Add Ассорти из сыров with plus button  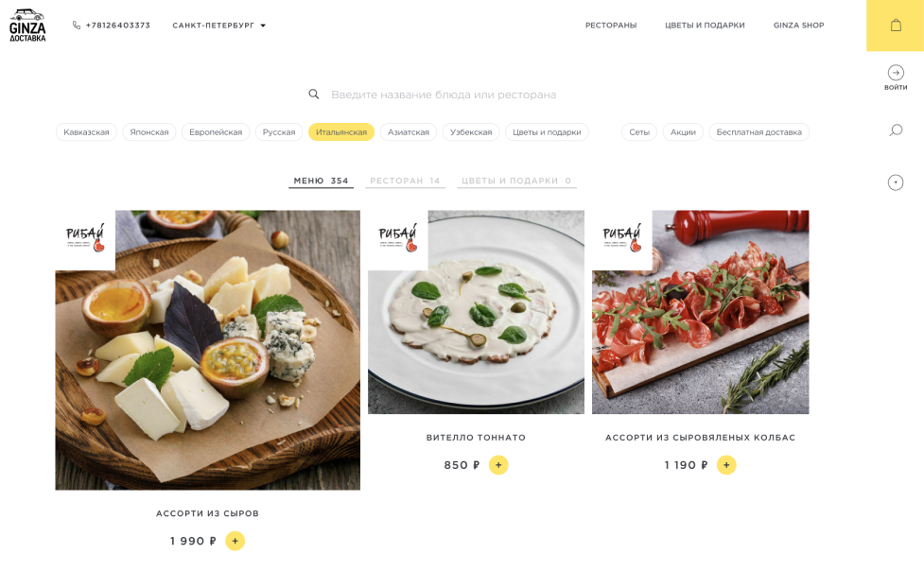click(x=235, y=541)
